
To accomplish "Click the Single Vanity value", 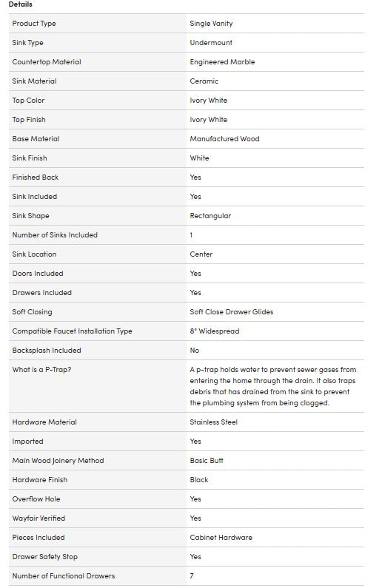I will coord(211,24).
